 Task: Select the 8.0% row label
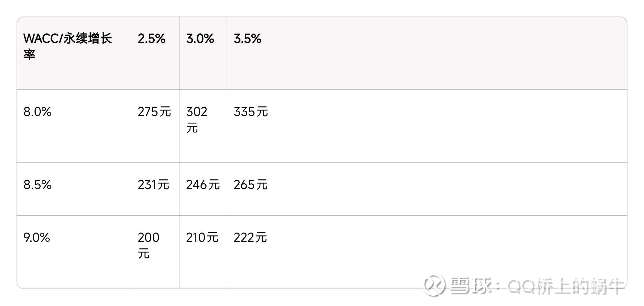click(x=37, y=112)
